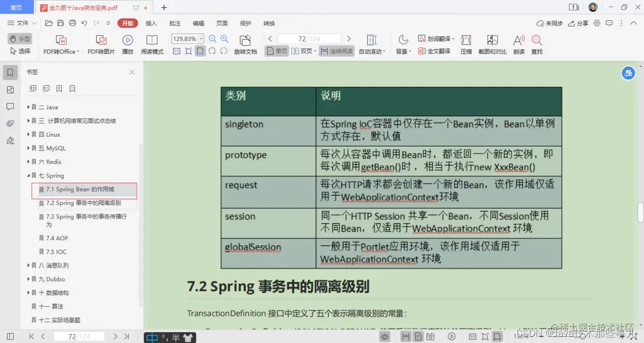The width and height of the screenshot is (644, 343).
Task: Collapse the ribbon with up chevron
Action: coord(633,23)
